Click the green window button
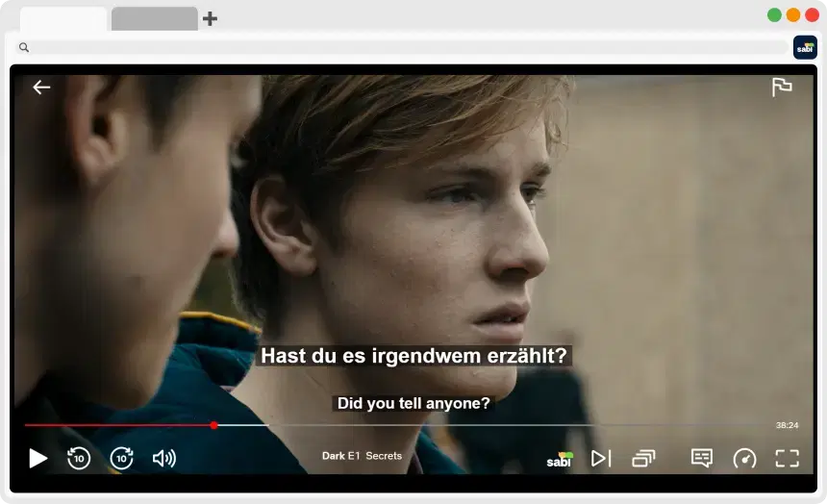827x504 pixels. tap(774, 14)
